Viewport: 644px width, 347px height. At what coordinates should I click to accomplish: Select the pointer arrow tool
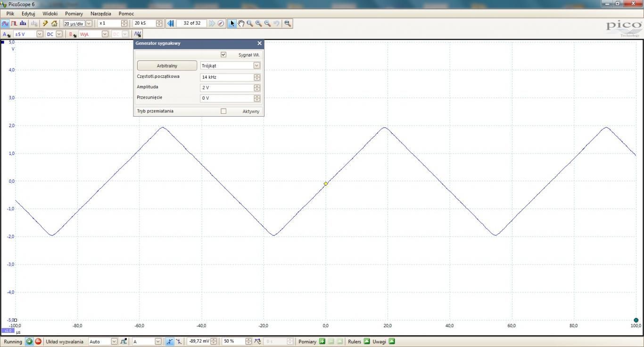[232, 23]
